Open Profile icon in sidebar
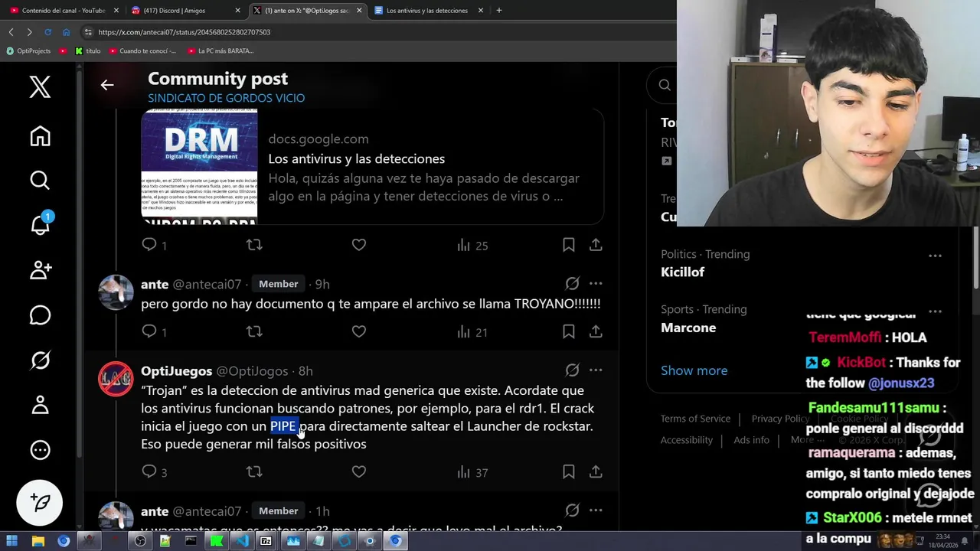The width and height of the screenshot is (980, 551). pyautogui.click(x=40, y=405)
